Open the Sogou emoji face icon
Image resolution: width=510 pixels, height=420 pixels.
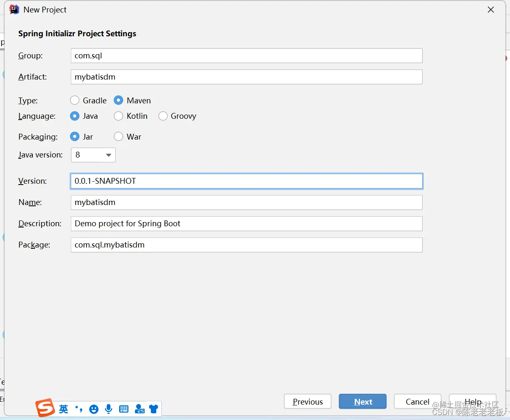click(94, 409)
